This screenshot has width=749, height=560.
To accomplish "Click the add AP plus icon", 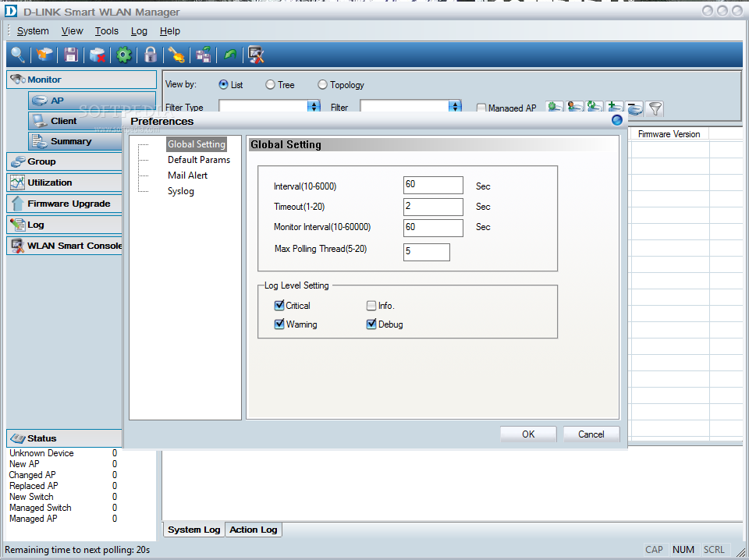I will [615, 108].
